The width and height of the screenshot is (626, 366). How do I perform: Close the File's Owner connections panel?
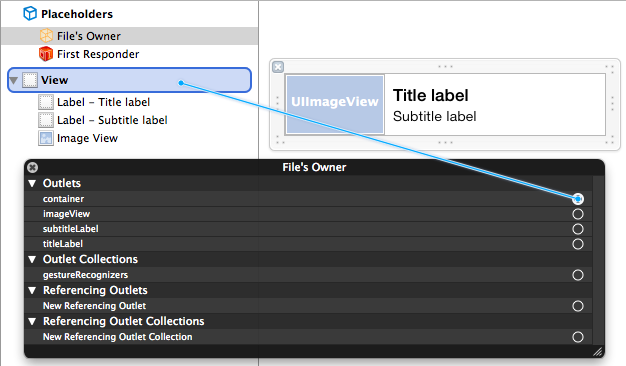[33, 168]
